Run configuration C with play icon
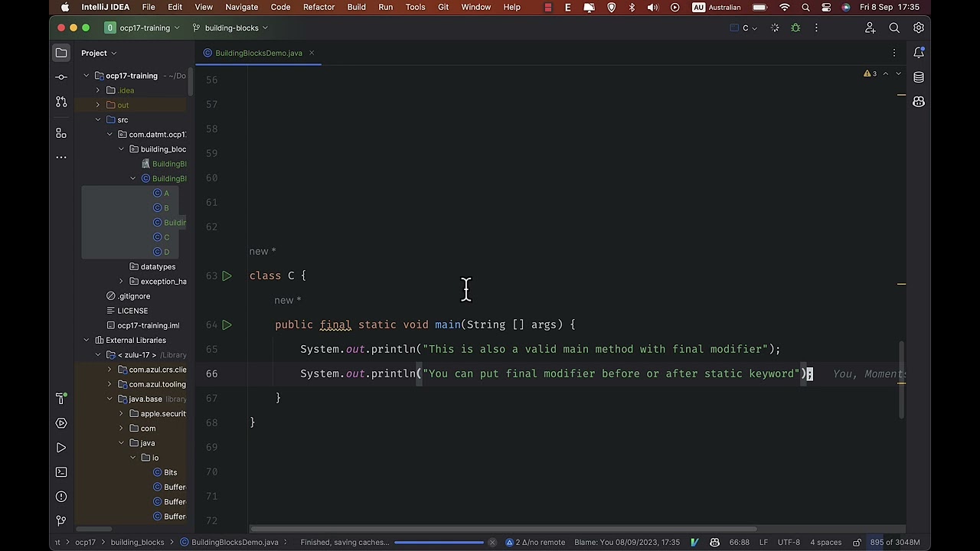980x551 pixels. point(775,28)
